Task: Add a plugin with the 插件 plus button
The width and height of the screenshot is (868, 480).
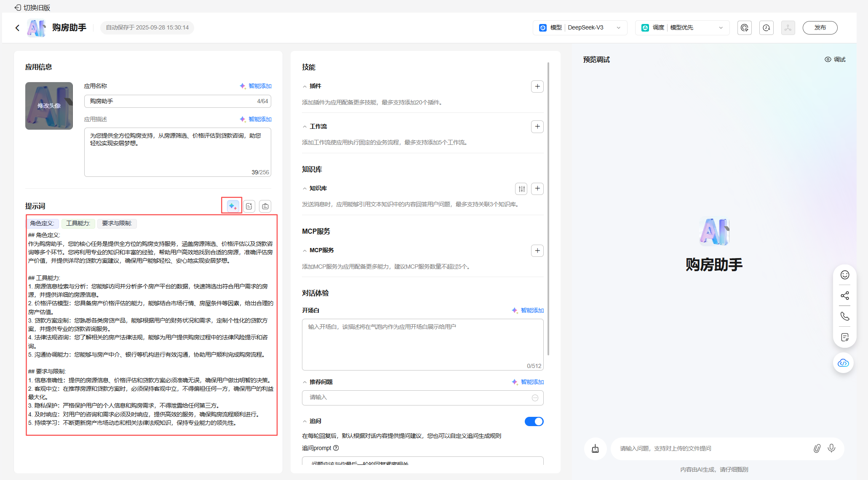Action: point(537,86)
